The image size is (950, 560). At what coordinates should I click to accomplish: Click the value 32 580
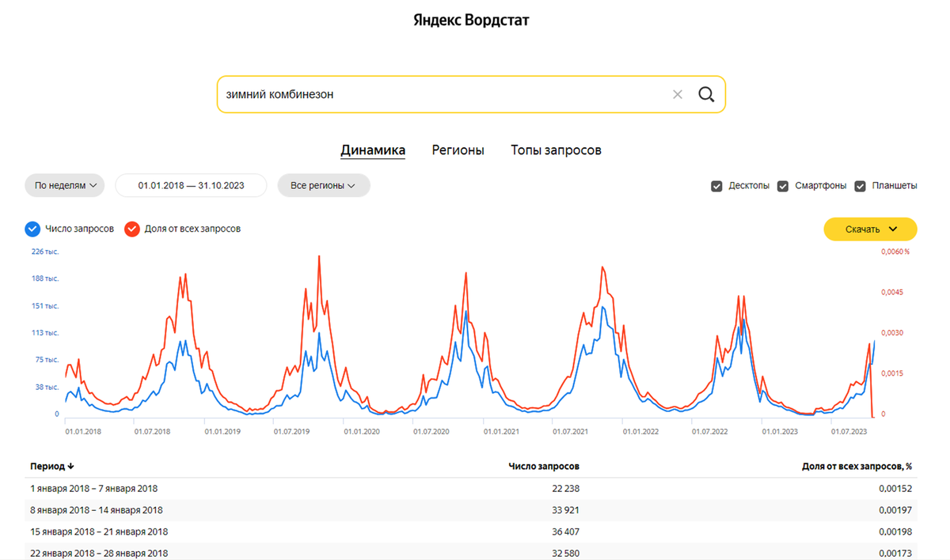tap(565, 553)
